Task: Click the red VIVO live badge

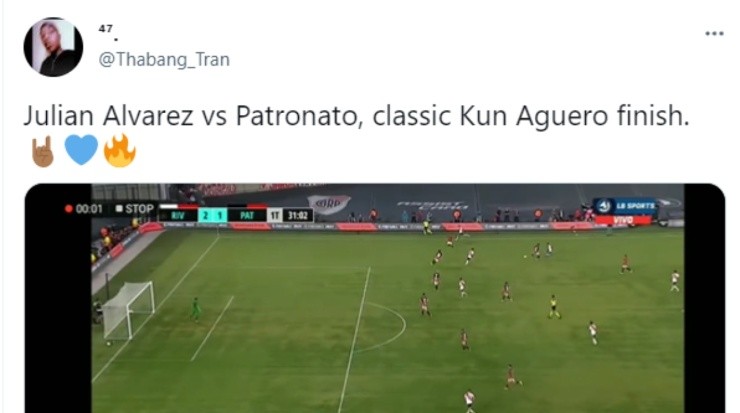Action: point(623,220)
